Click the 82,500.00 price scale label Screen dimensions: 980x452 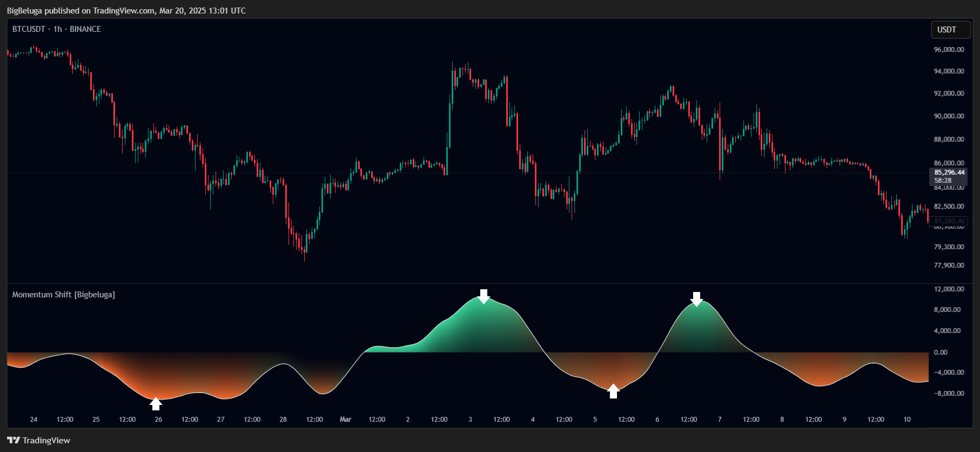(949, 207)
